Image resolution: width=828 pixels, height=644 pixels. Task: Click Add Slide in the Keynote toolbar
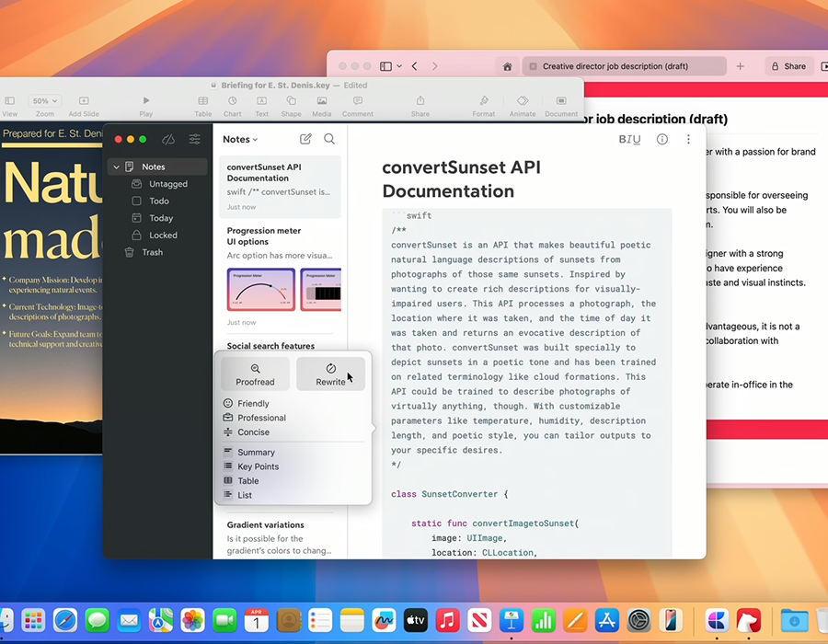pyautogui.click(x=84, y=106)
